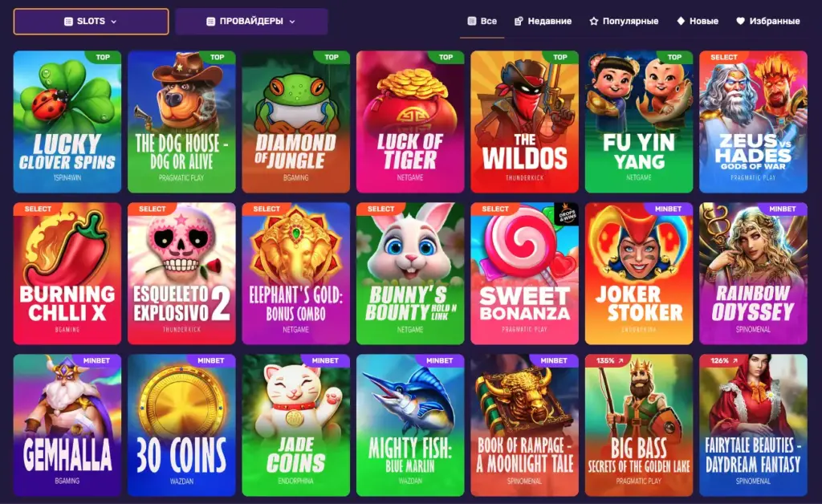Open the Lucky Clover Spins game

coord(67,121)
